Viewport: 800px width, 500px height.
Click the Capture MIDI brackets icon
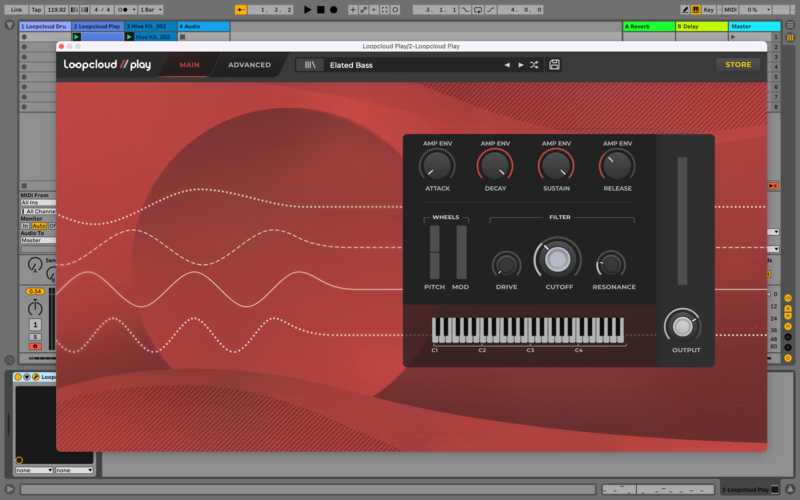point(385,10)
